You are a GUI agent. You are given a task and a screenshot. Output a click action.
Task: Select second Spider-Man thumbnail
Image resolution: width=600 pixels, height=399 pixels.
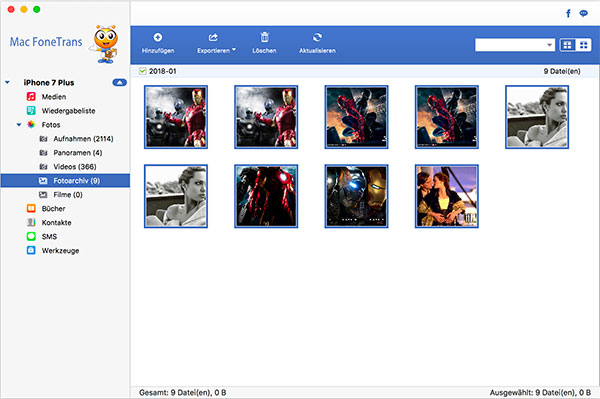(x=447, y=117)
